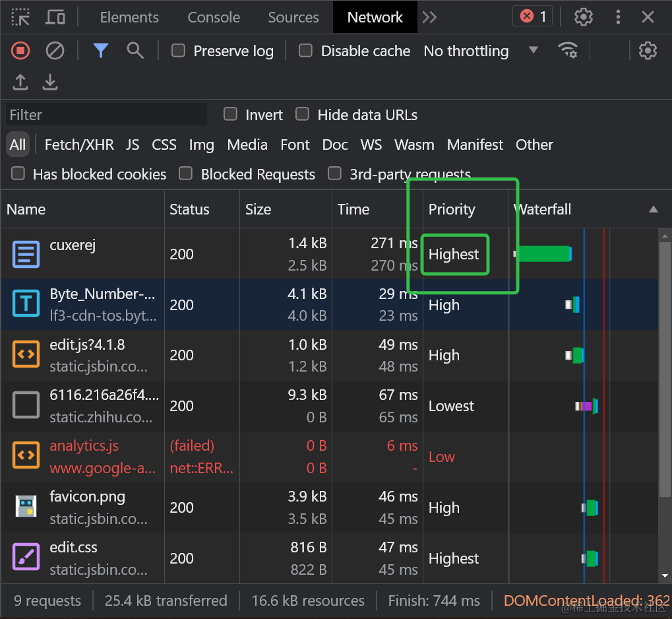Screen dimensions: 672x619
Task: Switch to the Sources tab
Action: click(x=293, y=17)
